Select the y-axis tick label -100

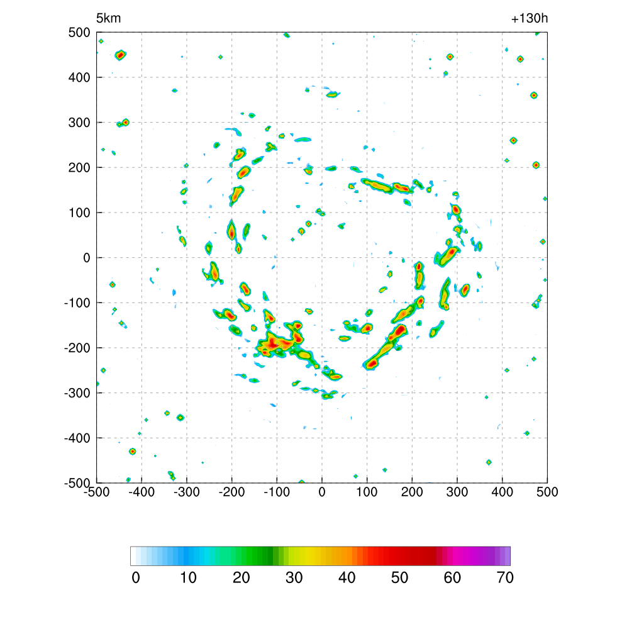click(77, 303)
